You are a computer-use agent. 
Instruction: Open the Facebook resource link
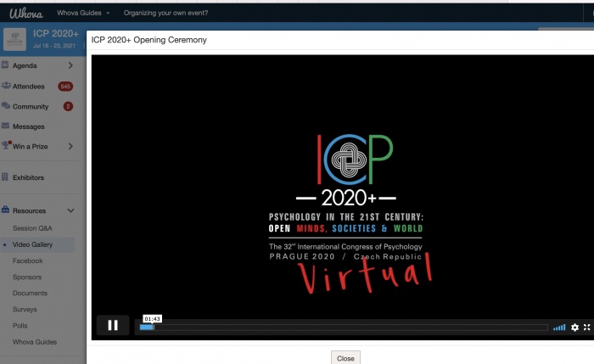28,260
